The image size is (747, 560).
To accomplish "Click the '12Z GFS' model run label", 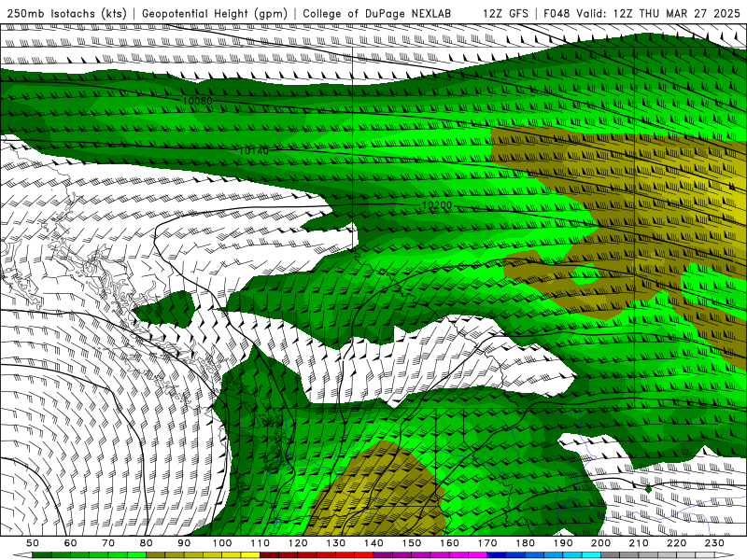I will (505, 13).
